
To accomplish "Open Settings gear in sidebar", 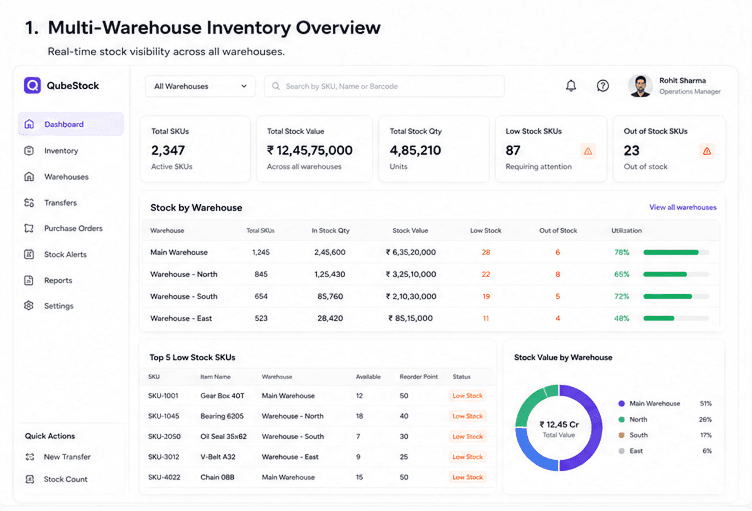I will click(29, 306).
